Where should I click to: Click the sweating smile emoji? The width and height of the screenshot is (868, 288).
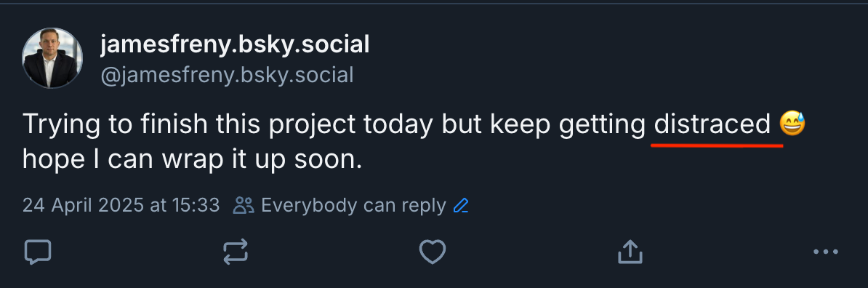pyautogui.click(x=792, y=124)
